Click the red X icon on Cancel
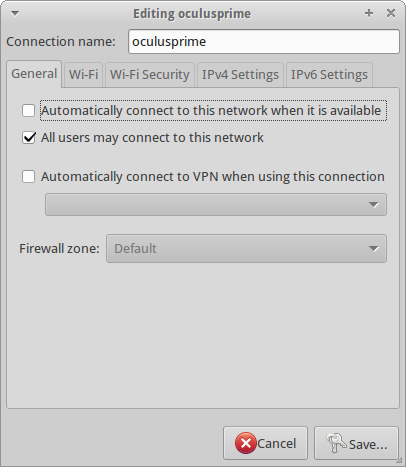 [x=246, y=443]
